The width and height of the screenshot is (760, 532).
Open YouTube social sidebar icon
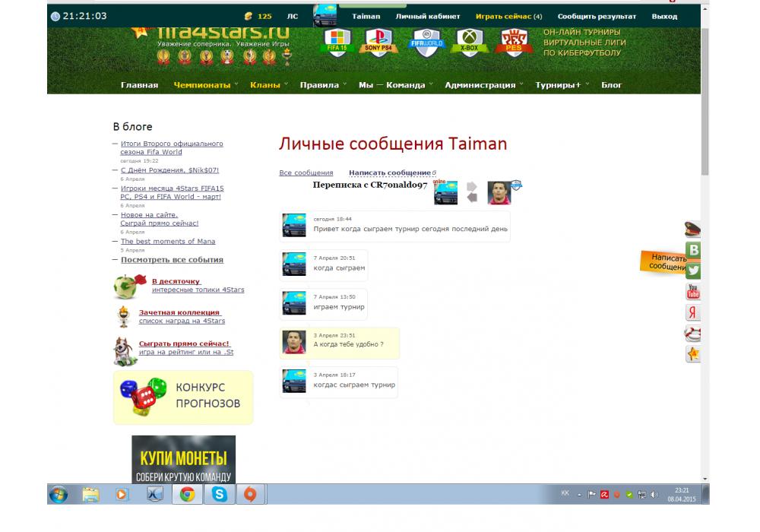[694, 291]
